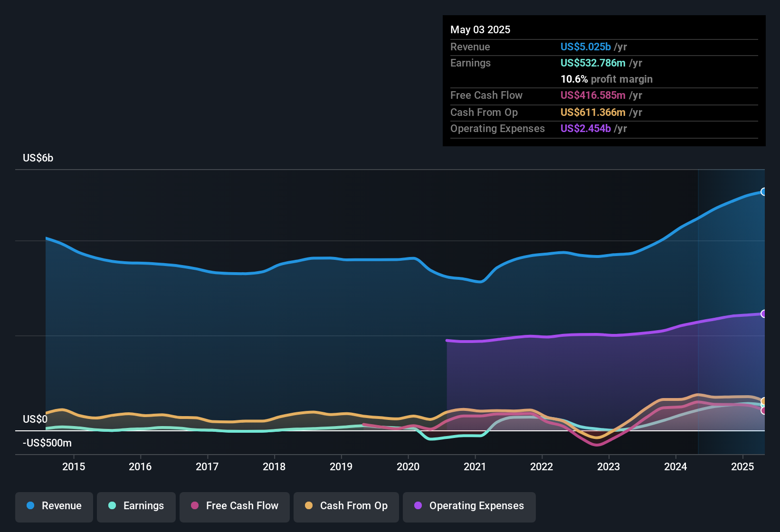Click the Operating Expenses line endpoint marker
Viewport: 780px width, 532px height.
click(764, 313)
